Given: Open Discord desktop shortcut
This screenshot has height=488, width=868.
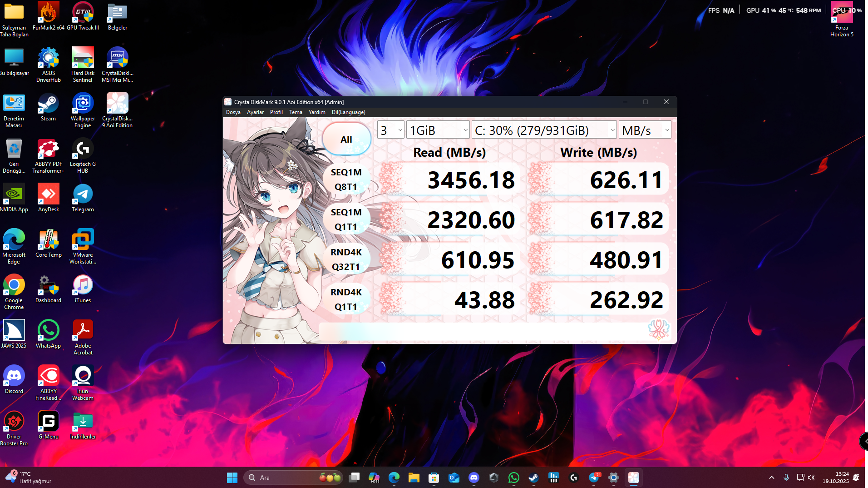Looking at the screenshot, I should click(14, 380).
